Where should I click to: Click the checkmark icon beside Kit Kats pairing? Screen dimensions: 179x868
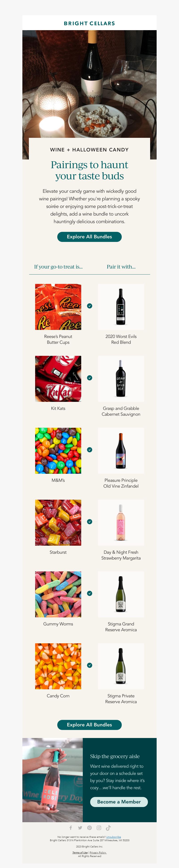[x=89, y=378]
